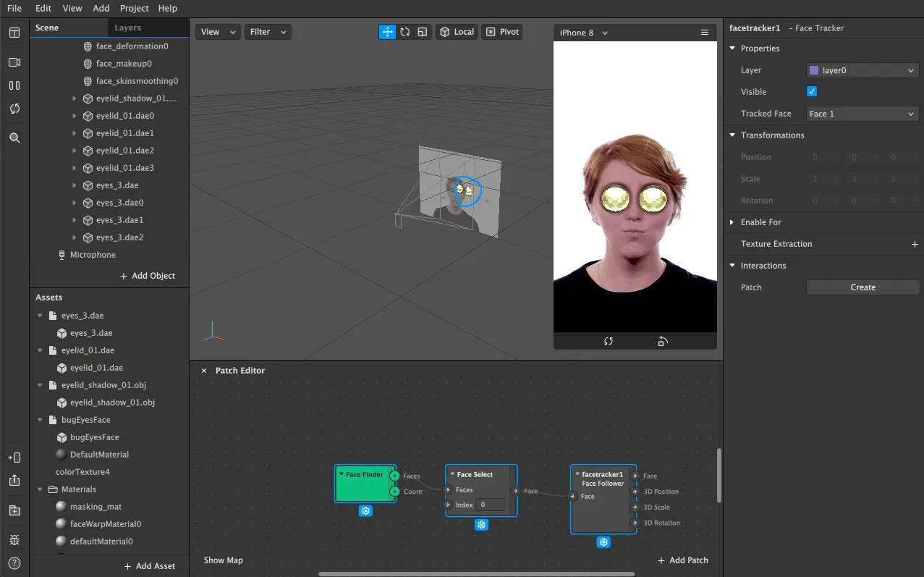Toggle the Visible checkbox for facetracker1

(812, 92)
